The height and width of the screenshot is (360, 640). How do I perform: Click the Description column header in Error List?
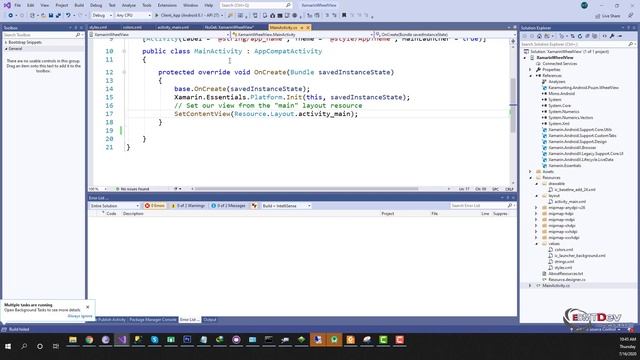pos(133,213)
